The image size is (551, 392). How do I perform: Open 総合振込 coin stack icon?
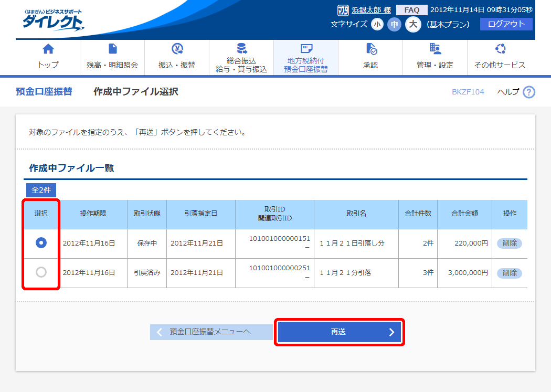pyautogui.click(x=241, y=49)
